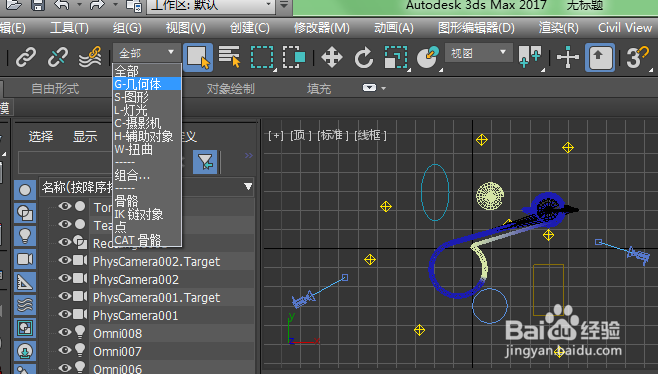
Task: Click the Use Pivot Point Center icon
Action: point(530,57)
